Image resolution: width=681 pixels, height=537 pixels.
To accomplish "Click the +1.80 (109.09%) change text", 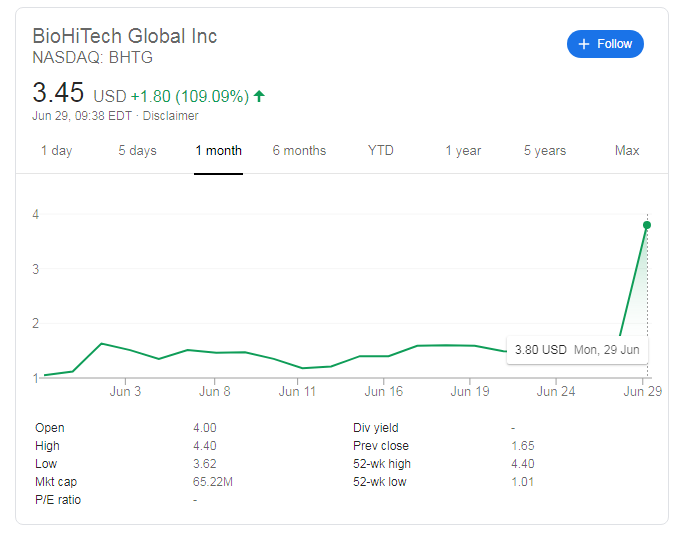I will [190, 96].
